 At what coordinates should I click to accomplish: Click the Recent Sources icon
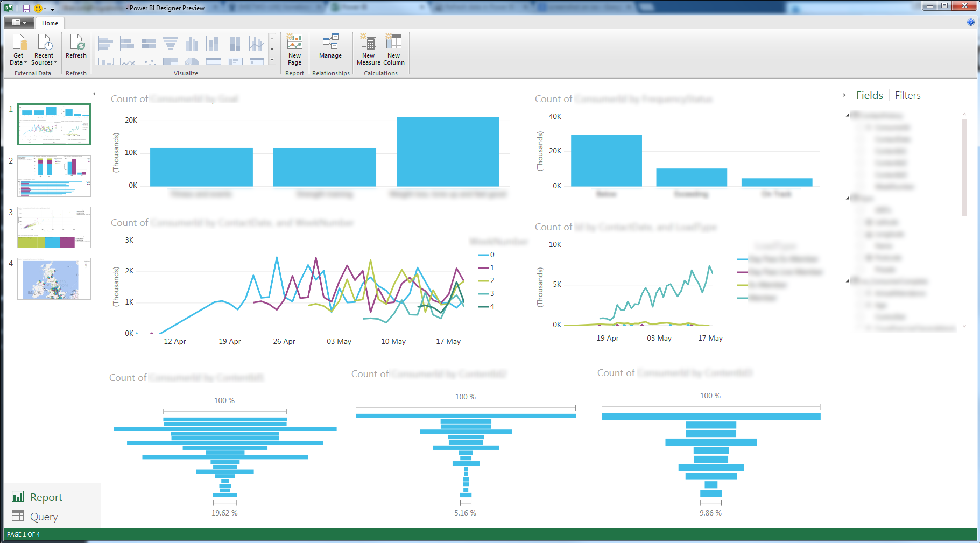coord(44,42)
